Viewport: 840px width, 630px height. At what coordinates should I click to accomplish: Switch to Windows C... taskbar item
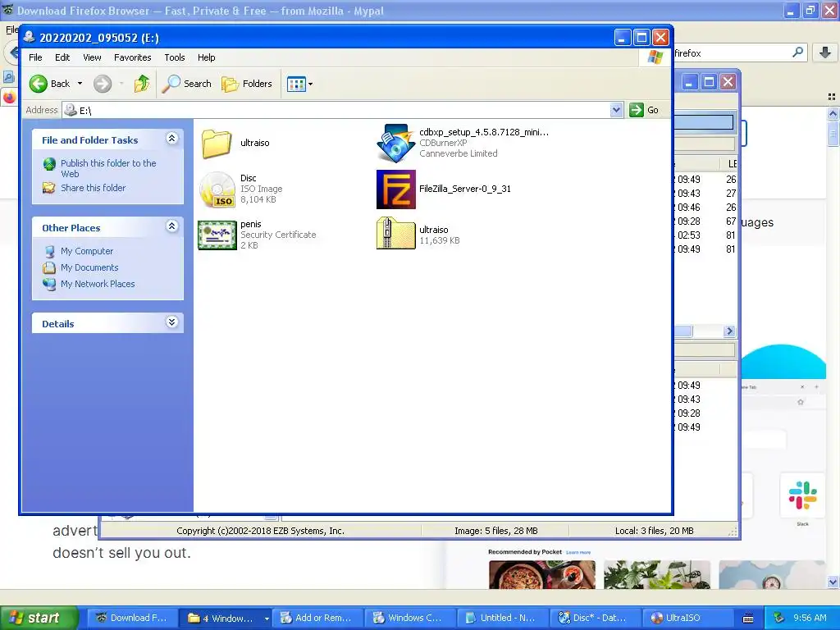click(410, 618)
